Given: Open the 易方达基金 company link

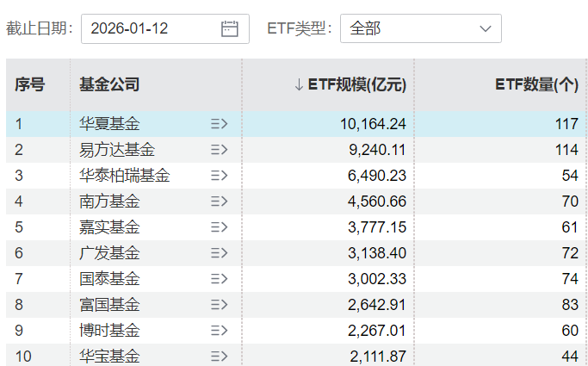Looking at the screenshot, I should [x=117, y=150].
